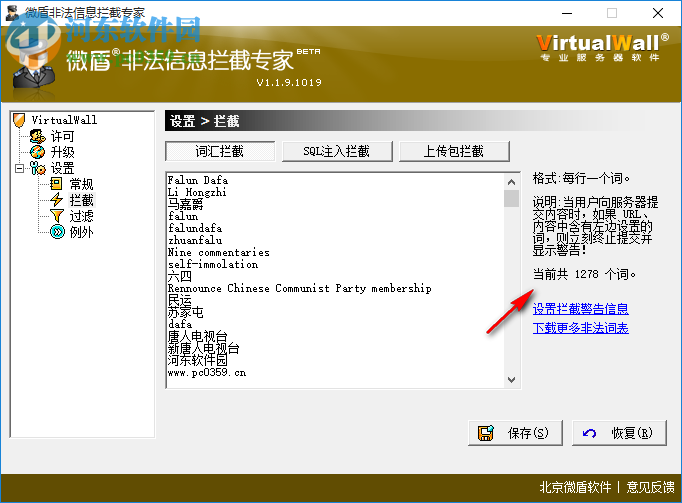
Task: Click the 过滤 funnel filter icon
Action: (57, 216)
